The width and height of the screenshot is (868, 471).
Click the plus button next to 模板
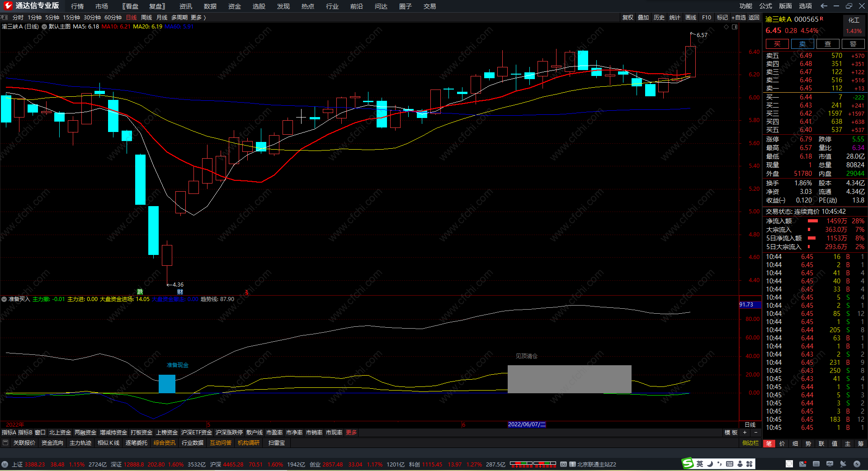(745, 433)
